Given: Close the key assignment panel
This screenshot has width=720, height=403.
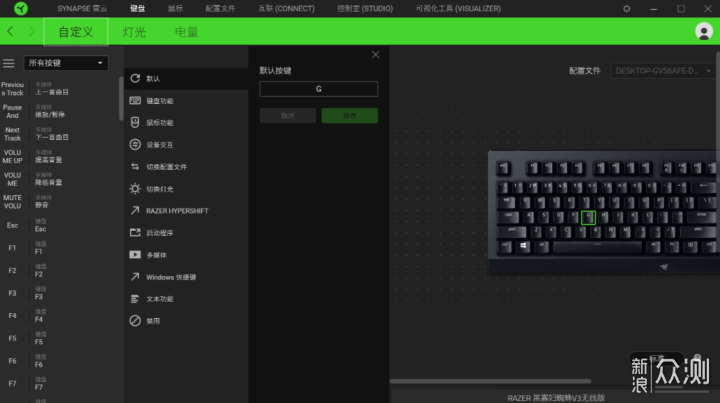Looking at the screenshot, I should [376, 55].
